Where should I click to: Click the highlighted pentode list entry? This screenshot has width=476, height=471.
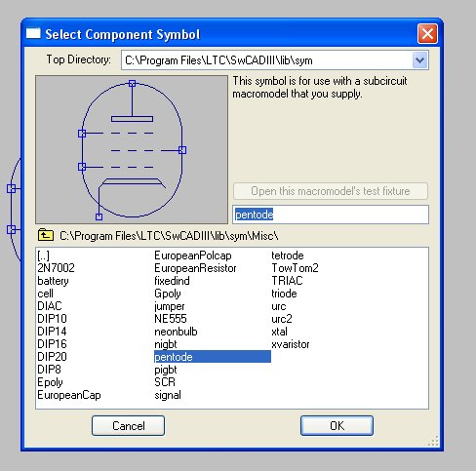click(x=213, y=357)
